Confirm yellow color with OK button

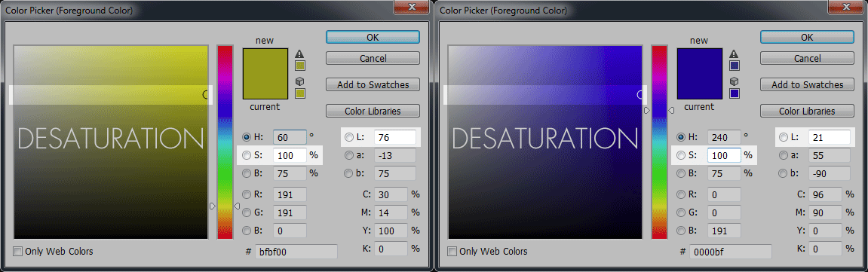point(373,37)
